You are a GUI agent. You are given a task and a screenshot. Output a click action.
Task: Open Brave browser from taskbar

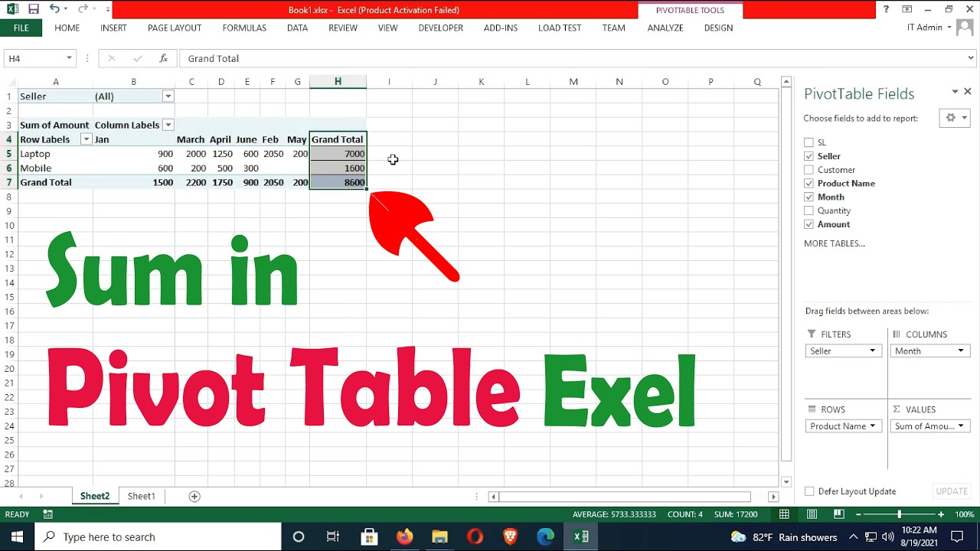(x=510, y=536)
